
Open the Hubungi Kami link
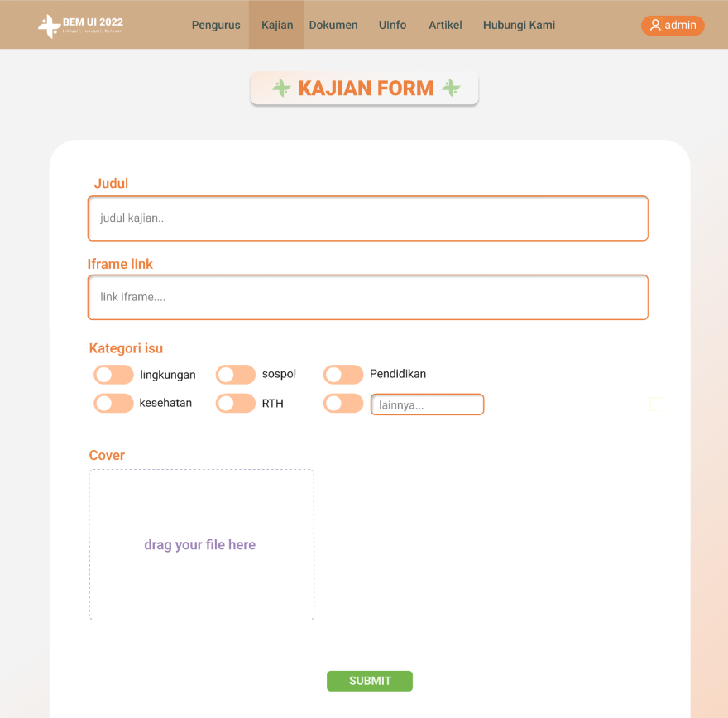[x=519, y=25]
